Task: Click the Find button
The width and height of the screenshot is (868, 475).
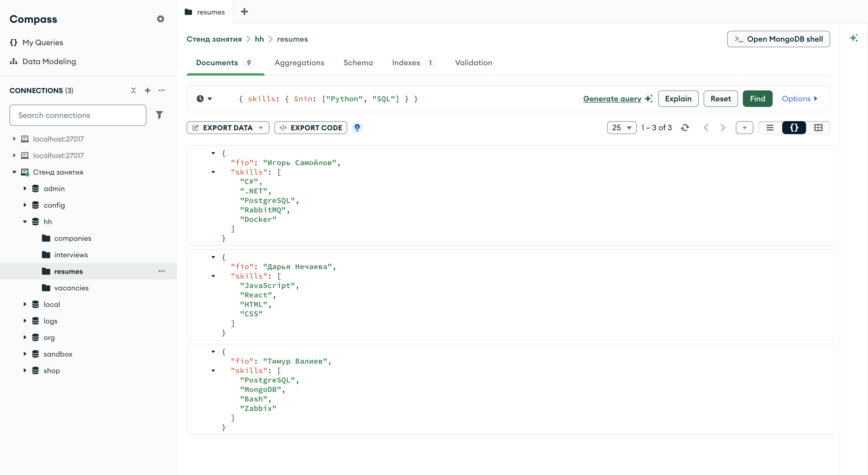Action: 758,99
